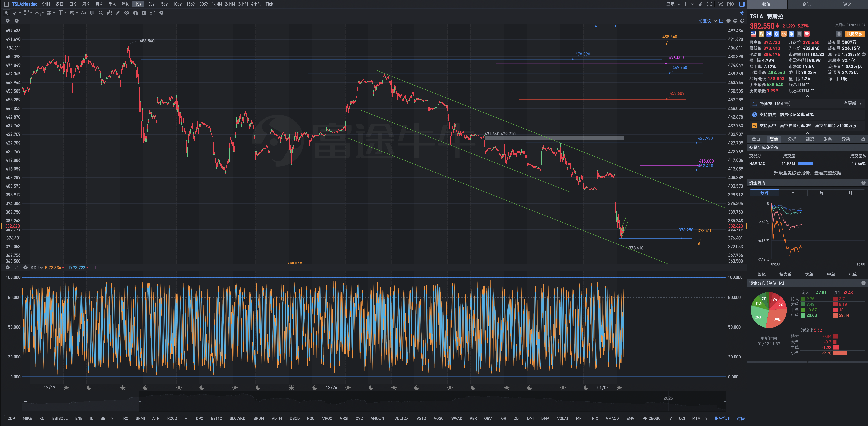Open drawing toolbar settings gear
Viewport: 868px width, 426px height.
point(161,13)
